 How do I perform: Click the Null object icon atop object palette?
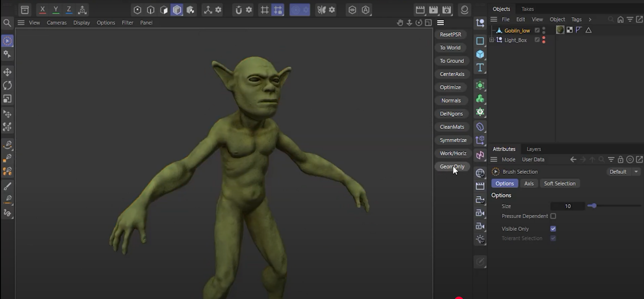pos(480,23)
